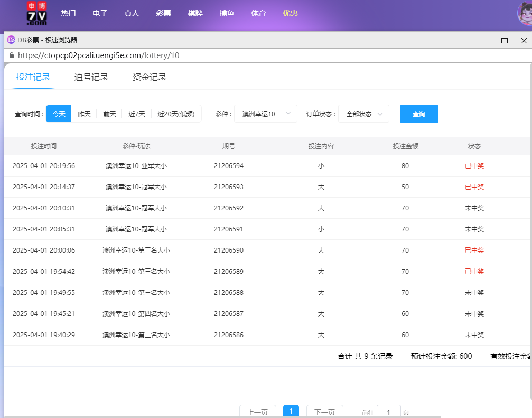Viewport: 532px width, 418px height.
Task: Open the 棋牌 section in top navigation
Action: pos(195,13)
